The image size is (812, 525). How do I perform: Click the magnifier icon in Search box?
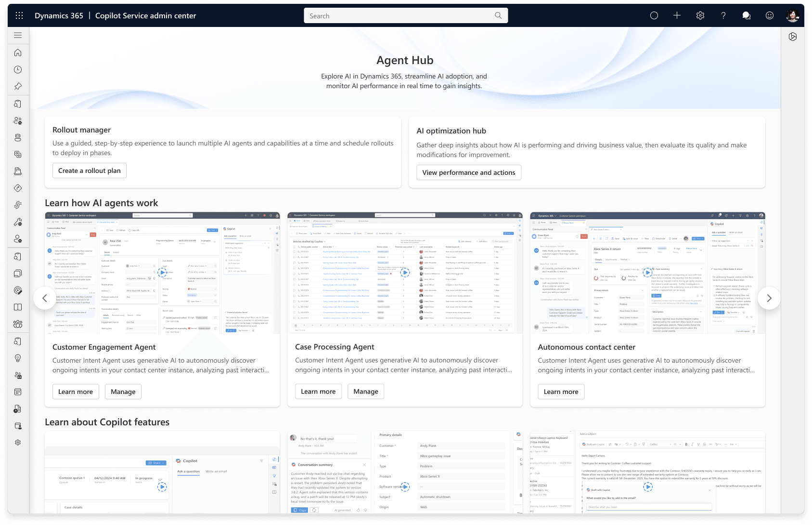pos(498,15)
